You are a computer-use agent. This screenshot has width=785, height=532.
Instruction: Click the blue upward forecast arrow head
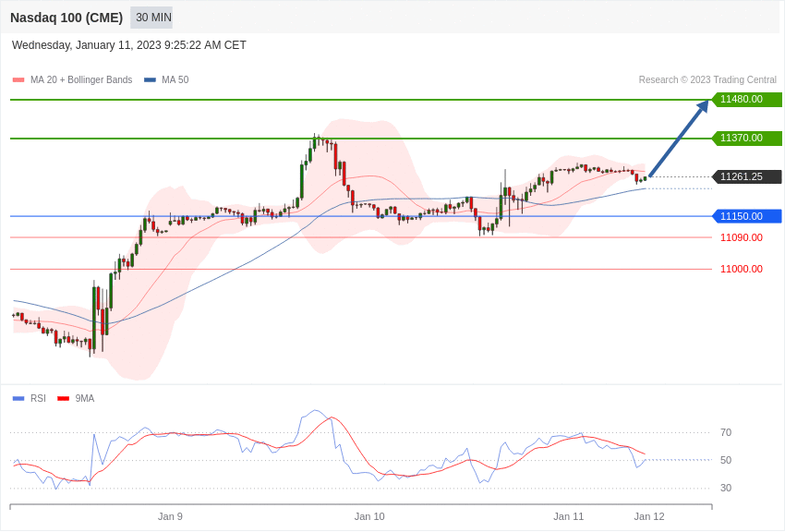click(x=702, y=106)
